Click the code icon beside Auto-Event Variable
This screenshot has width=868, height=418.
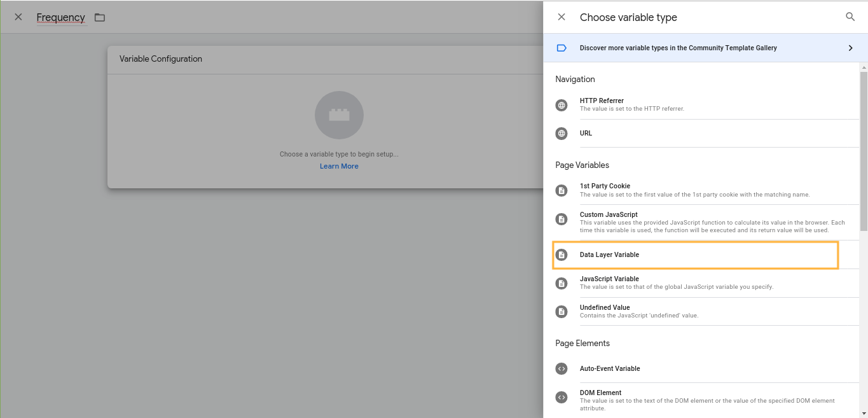pyautogui.click(x=561, y=368)
